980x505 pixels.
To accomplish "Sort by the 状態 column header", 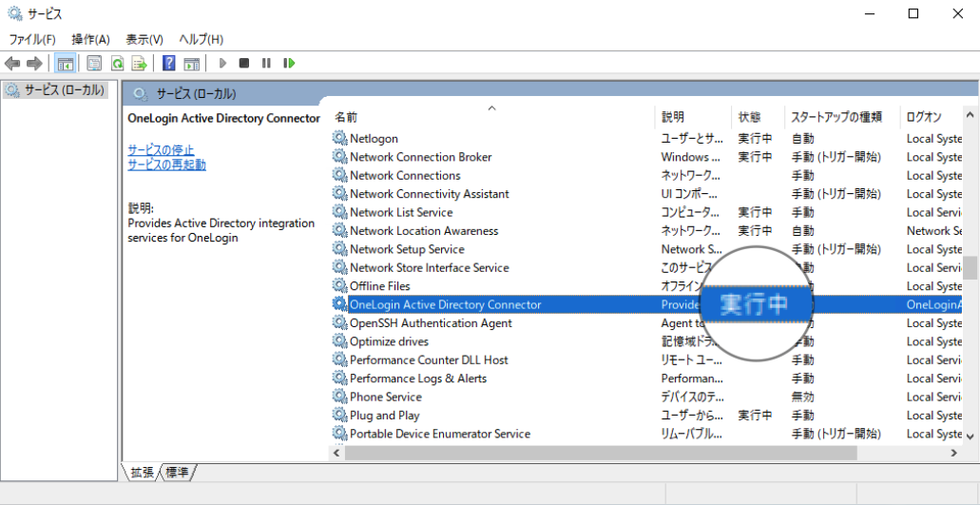I will pos(759,117).
